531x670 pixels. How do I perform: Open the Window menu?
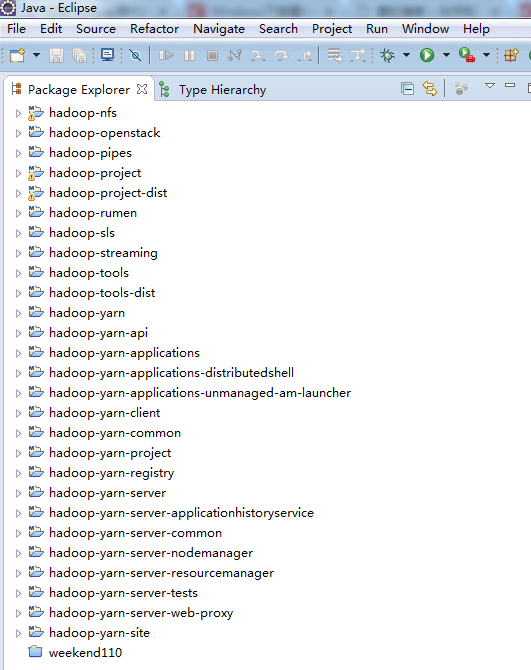pos(425,29)
